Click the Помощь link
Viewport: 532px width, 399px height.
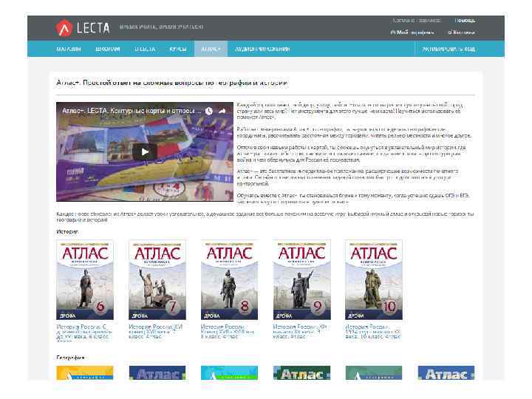click(x=465, y=21)
